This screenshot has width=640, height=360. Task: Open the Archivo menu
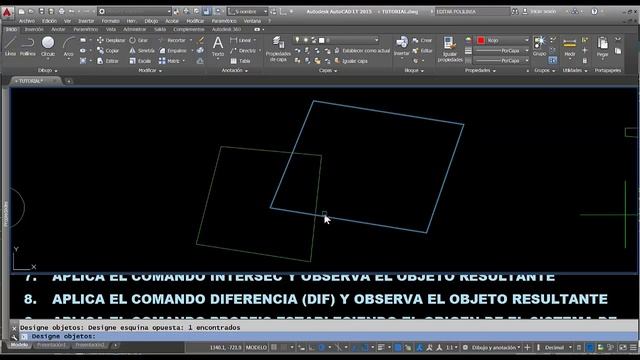point(27,21)
